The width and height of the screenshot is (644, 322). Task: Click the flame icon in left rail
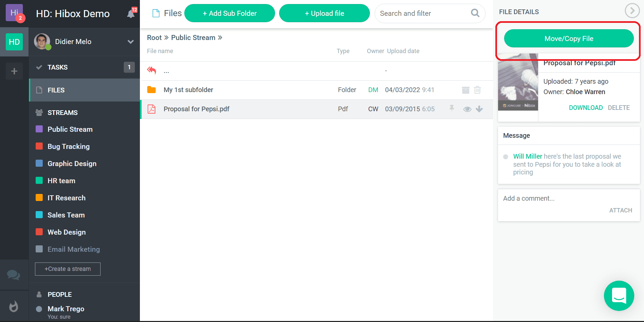pyautogui.click(x=14, y=306)
